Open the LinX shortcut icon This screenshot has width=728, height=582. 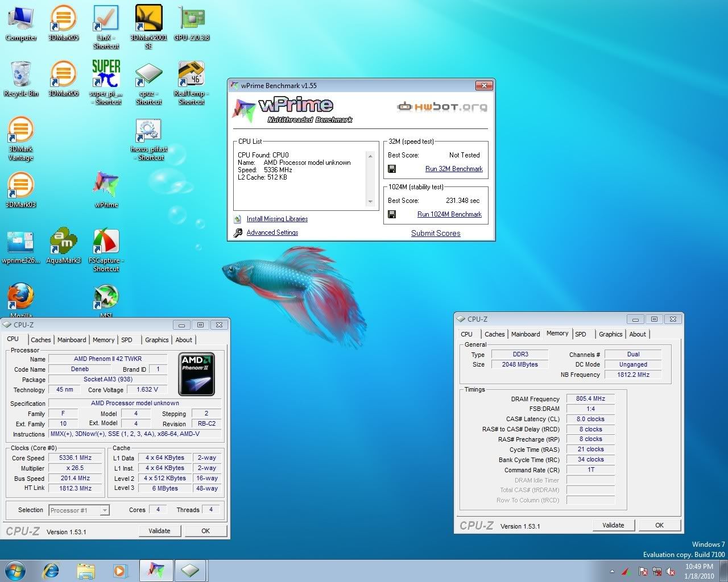click(106, 27)
